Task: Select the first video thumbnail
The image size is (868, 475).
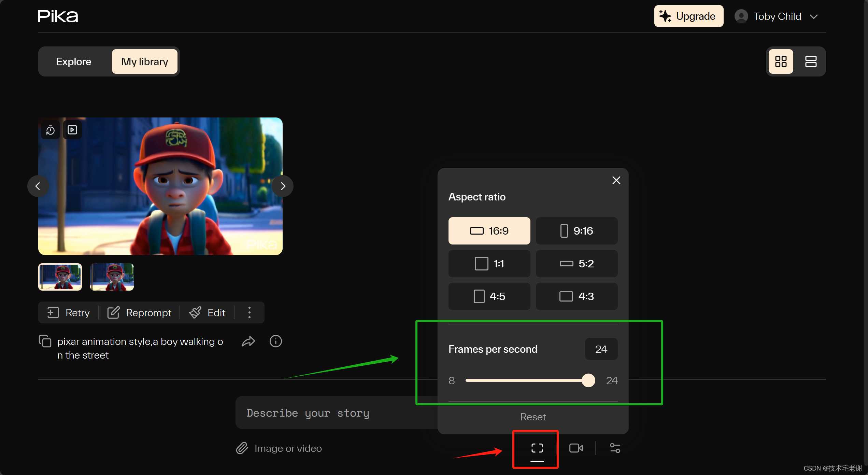Action: (x=60, y=277)
